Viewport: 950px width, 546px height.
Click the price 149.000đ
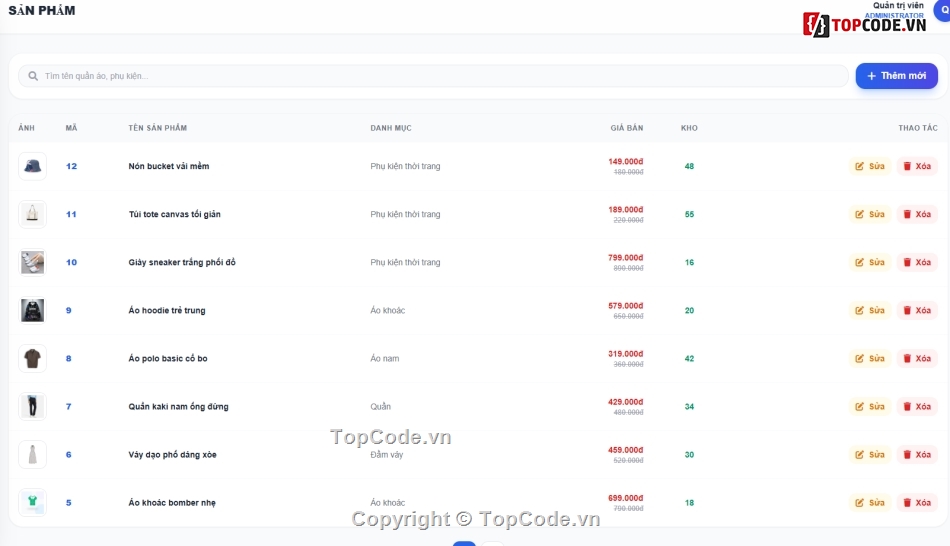(626, 161)
